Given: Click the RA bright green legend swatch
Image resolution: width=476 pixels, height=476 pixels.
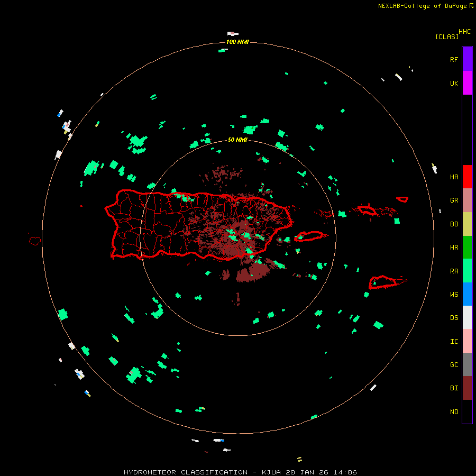Looking at the screenshot, I should (x=467, y=271).
